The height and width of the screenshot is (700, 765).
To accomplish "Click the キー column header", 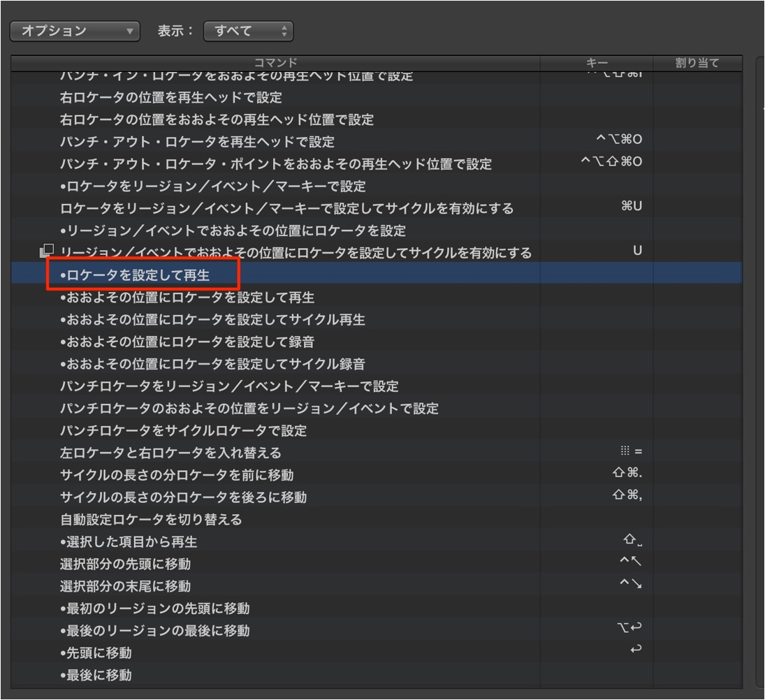I will coord(597,63).
